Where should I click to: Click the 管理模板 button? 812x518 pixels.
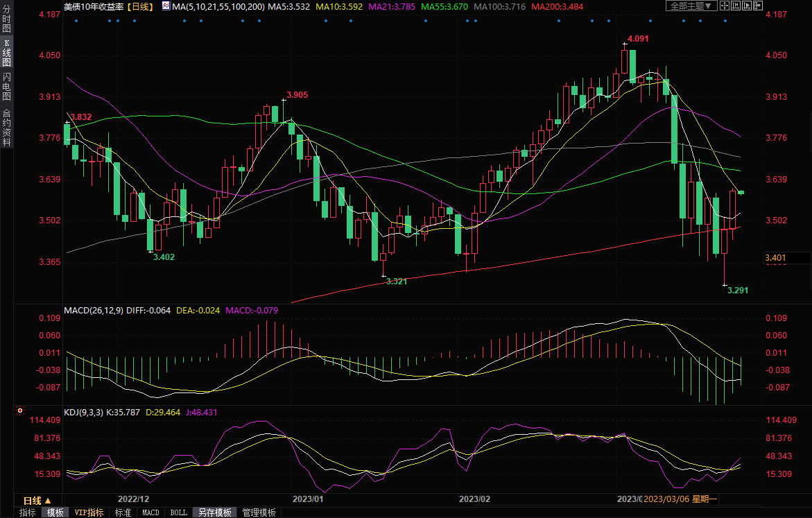[x=259, y=512]
